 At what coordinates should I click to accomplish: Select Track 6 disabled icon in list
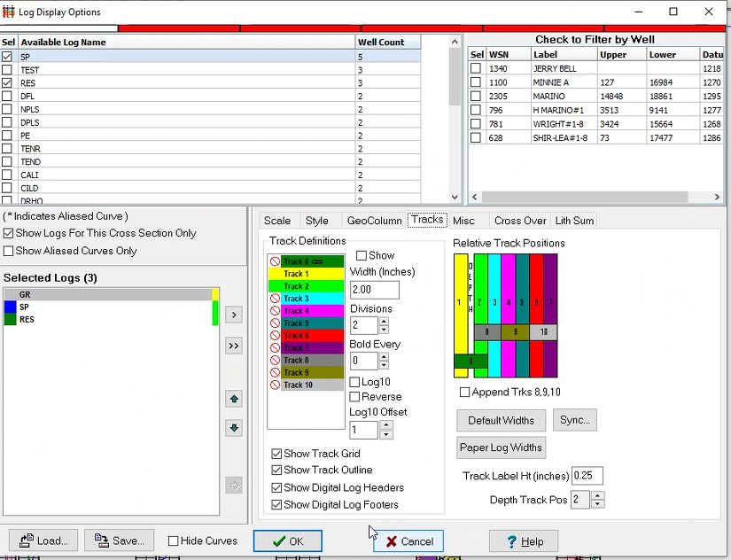pos(275,336)
